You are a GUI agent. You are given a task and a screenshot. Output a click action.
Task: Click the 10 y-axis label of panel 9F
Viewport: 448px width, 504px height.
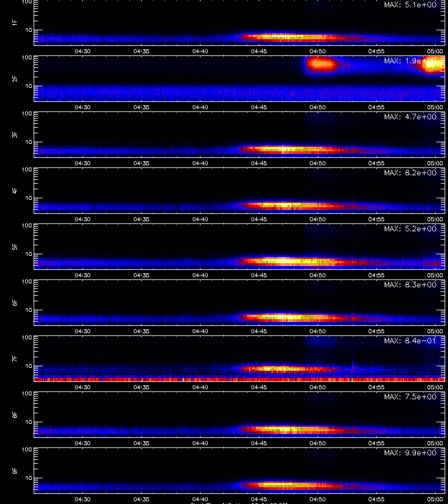29,478
